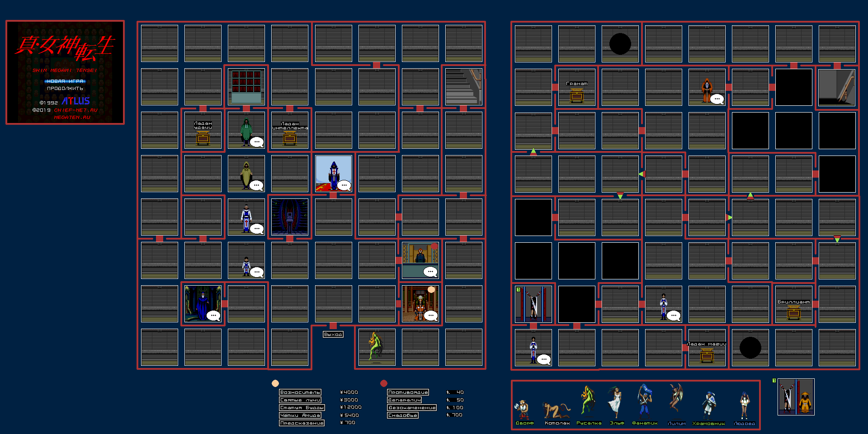Screen dimensions: 868x434
Task: Click the Котолак demon sprite
Action: coord(557,411)
